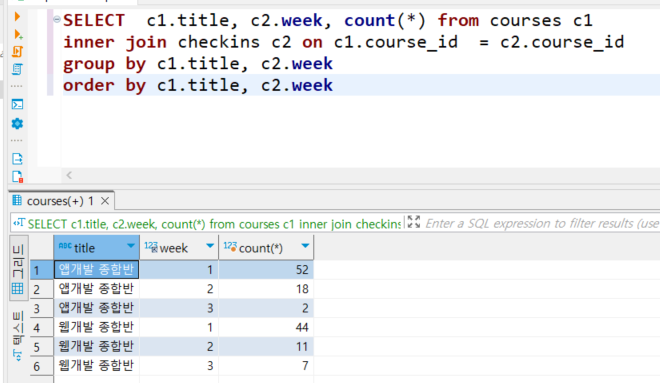Select row number 3 header
This screenshot has height=383, width=660.
tap(42, 309)
